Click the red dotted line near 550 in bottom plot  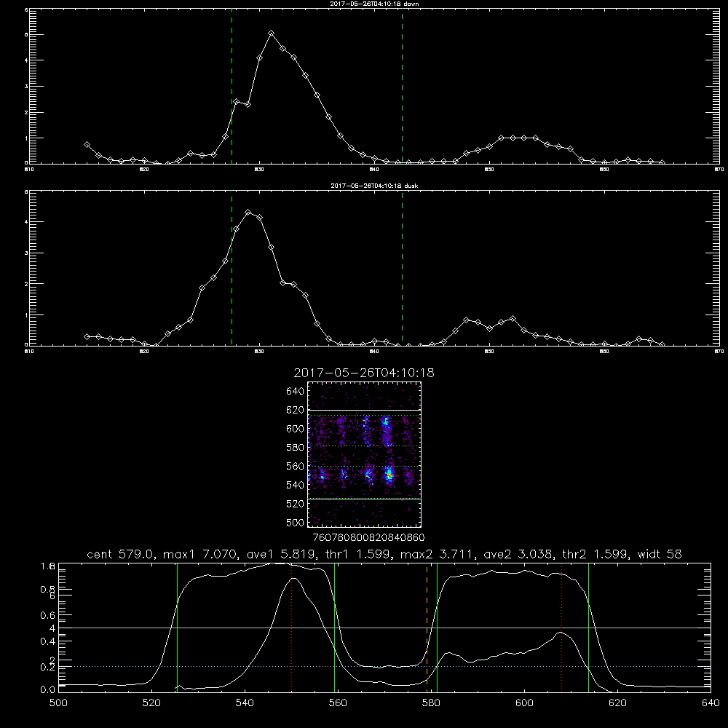point(292,628)
